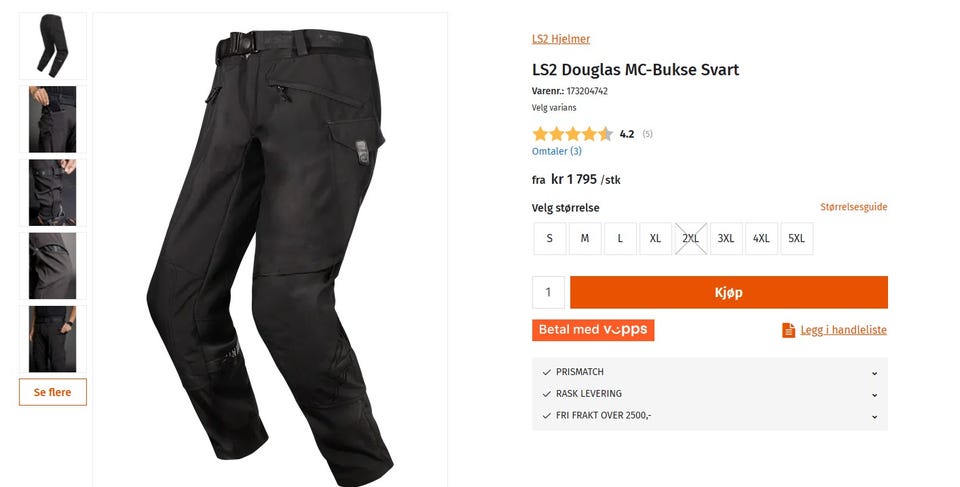This screenshot has width=960, height=487.
Task: Select size S
Action: coord(549,238)
